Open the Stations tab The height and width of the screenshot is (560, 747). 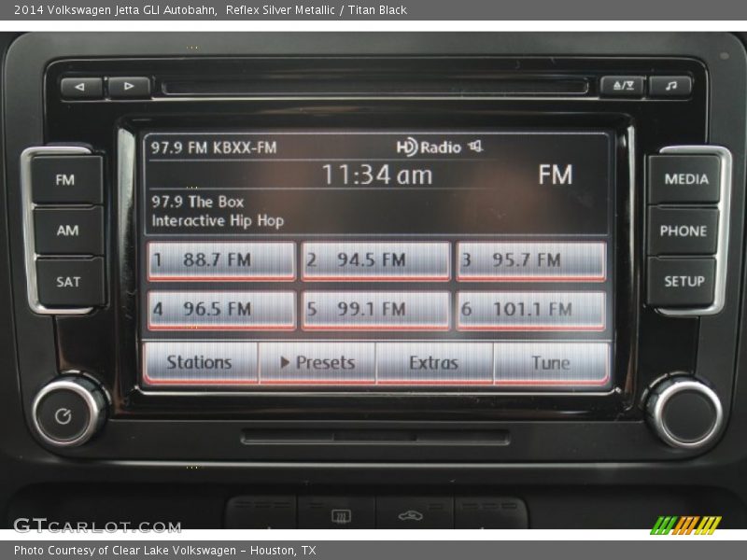200,362
